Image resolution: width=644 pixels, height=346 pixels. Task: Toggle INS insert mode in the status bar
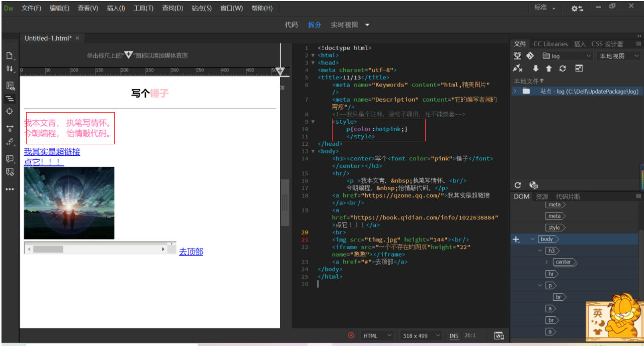pos(454,335)
